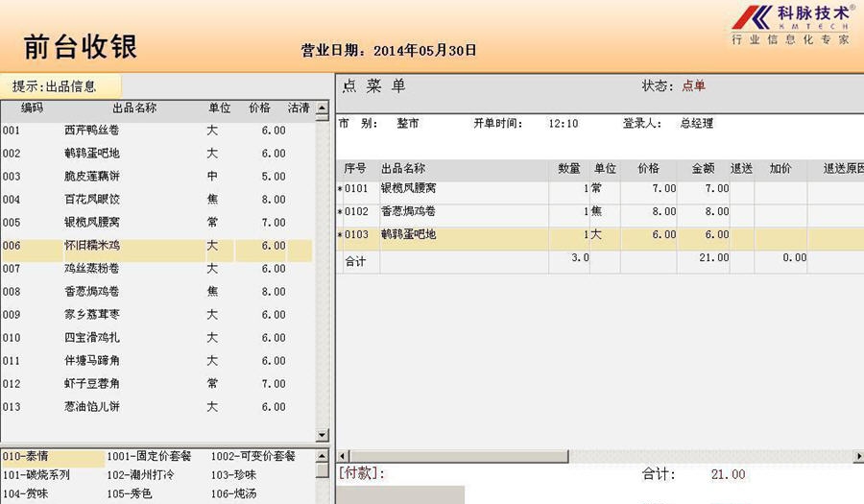Click the left 出品名称 column header
Screen dimensions: 864x504
[x=135, y=108]
